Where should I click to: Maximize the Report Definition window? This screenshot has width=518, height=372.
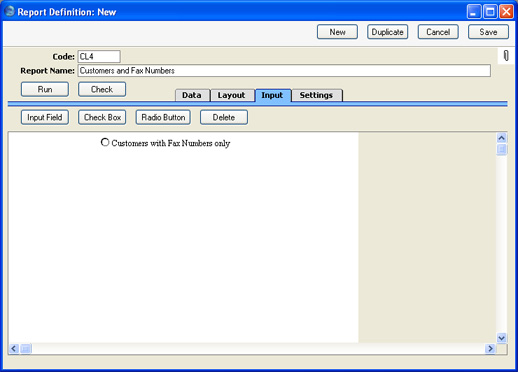coord(490,12)
